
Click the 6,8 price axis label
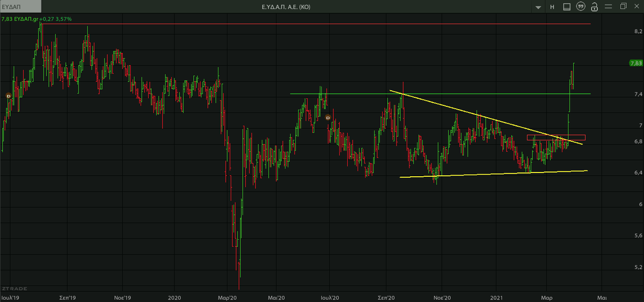pyautogui.click(x=638, y=142)
